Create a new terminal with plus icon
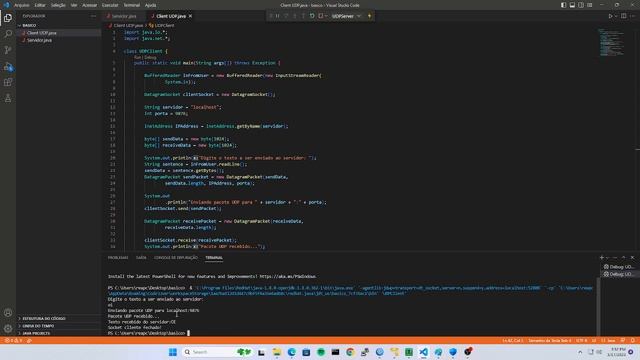The width and height of the screenshot is (640, 360). tap(602, 258)
